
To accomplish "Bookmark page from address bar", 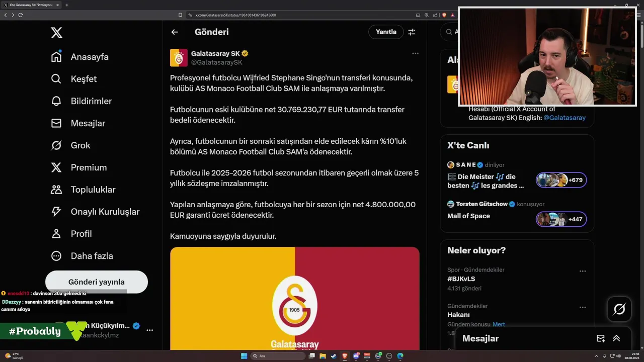I will click(x=180, y=15).
